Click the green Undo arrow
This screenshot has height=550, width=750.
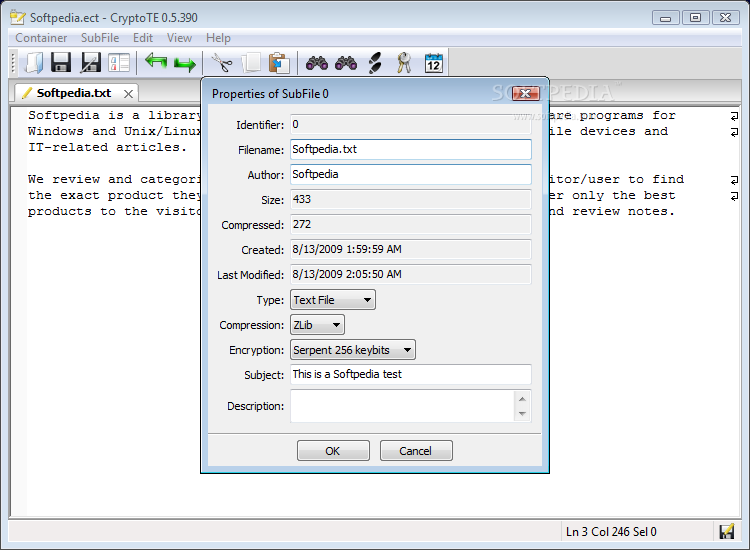155,61
